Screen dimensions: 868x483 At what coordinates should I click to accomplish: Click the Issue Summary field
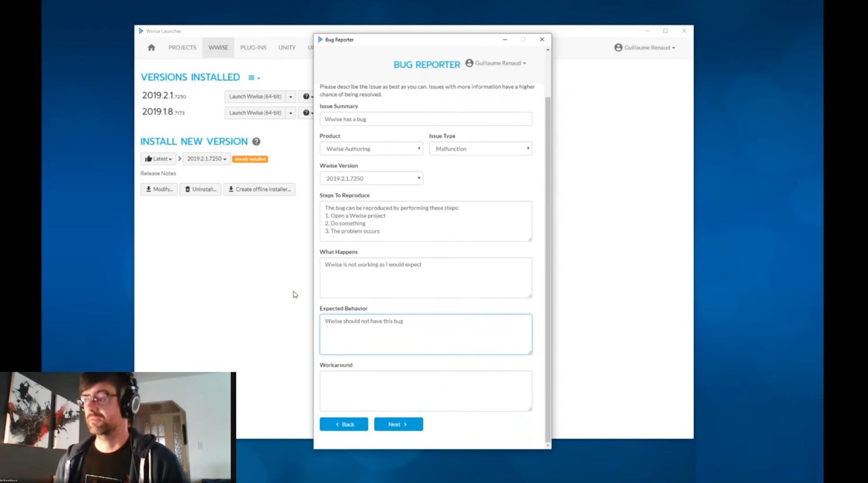426,119
